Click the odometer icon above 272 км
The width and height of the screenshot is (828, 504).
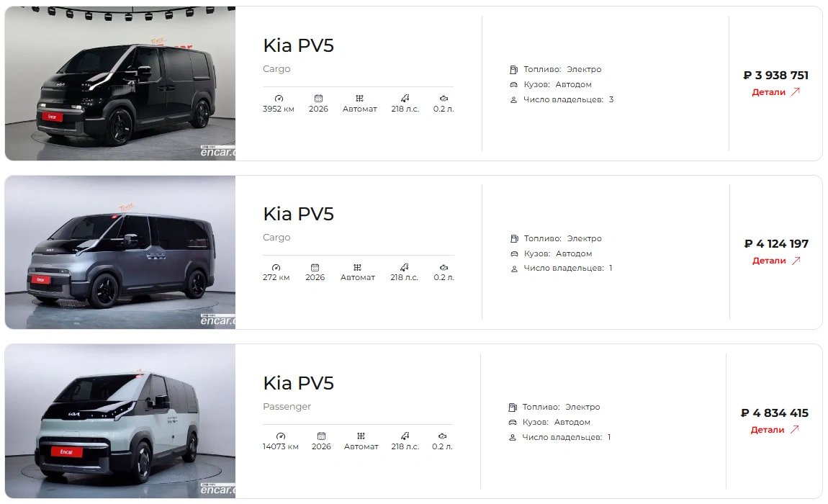click(x=276, y=267)
